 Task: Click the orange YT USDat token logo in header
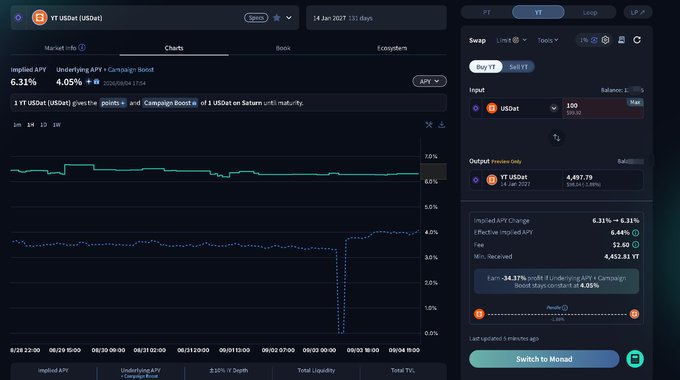tap(39, 18)
